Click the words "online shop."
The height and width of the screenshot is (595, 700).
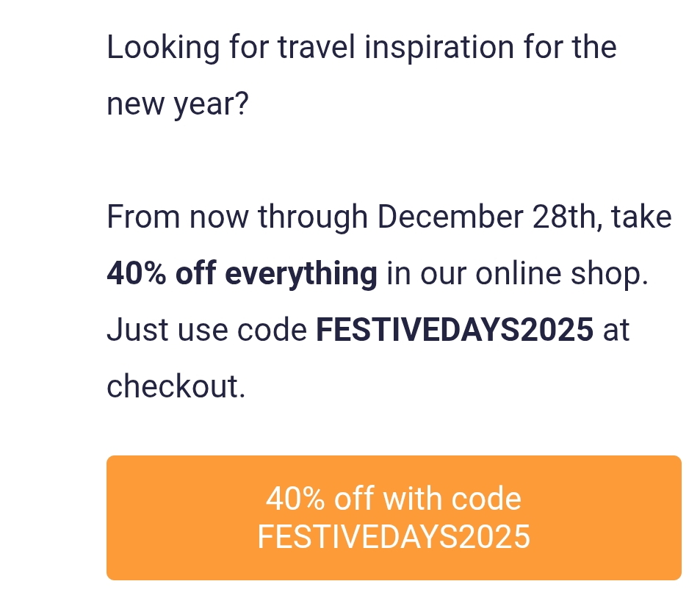[563, 274]
